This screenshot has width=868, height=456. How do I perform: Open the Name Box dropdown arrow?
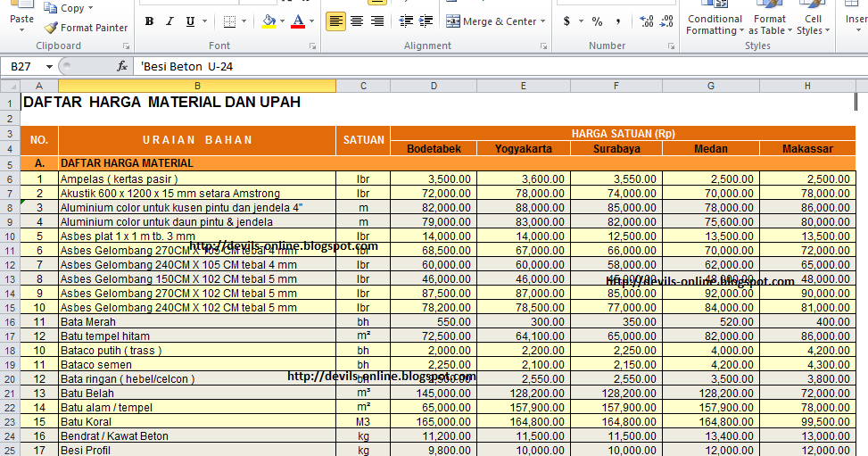[49, 67]
